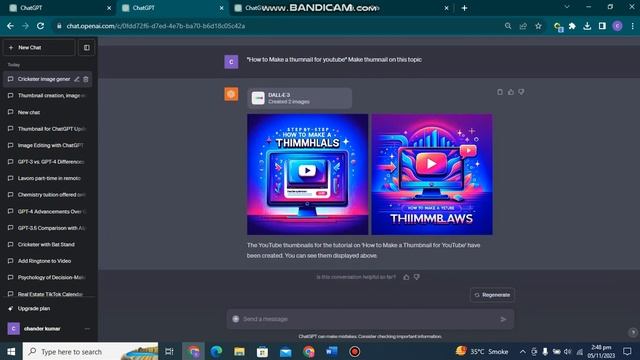Delete the Cricketer image chat with the trash icon

(x=86, y=79)
